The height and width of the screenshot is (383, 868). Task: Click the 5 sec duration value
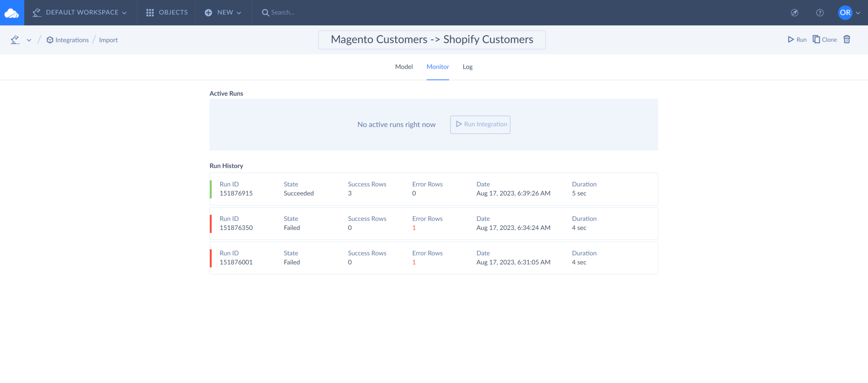[x=579, y=193]
